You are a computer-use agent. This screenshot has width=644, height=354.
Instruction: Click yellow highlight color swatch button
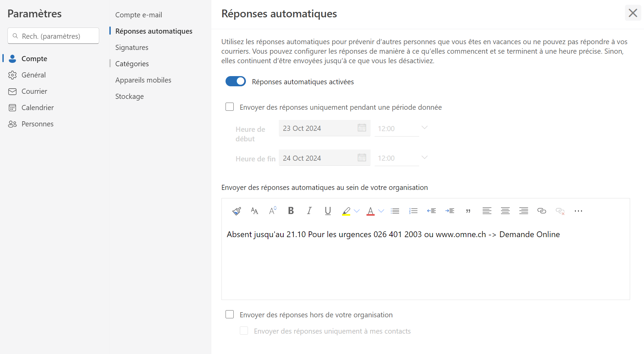(x=346, y=211)
